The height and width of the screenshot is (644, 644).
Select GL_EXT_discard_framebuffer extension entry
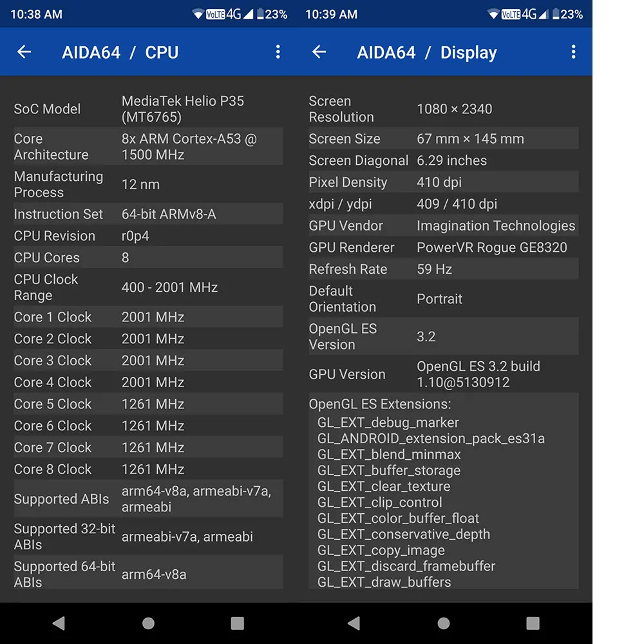point(406,566)
